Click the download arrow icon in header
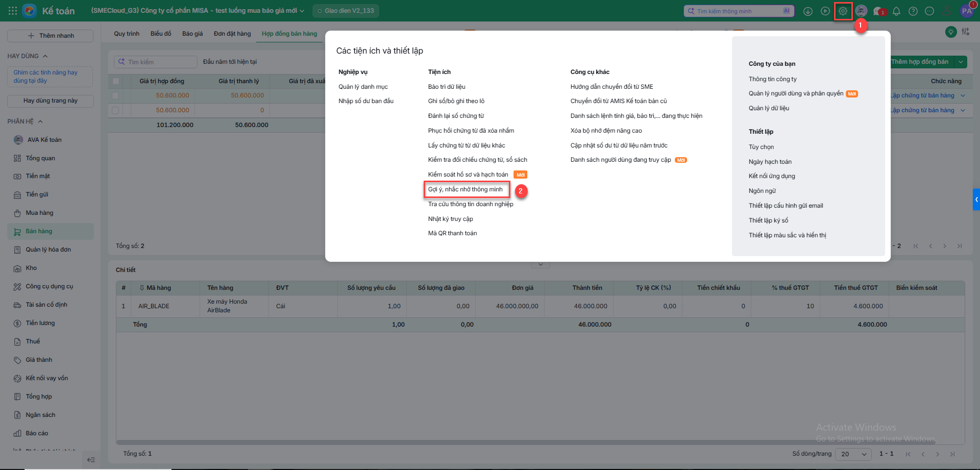The image size is (980, 470). (x=807, y=11)
